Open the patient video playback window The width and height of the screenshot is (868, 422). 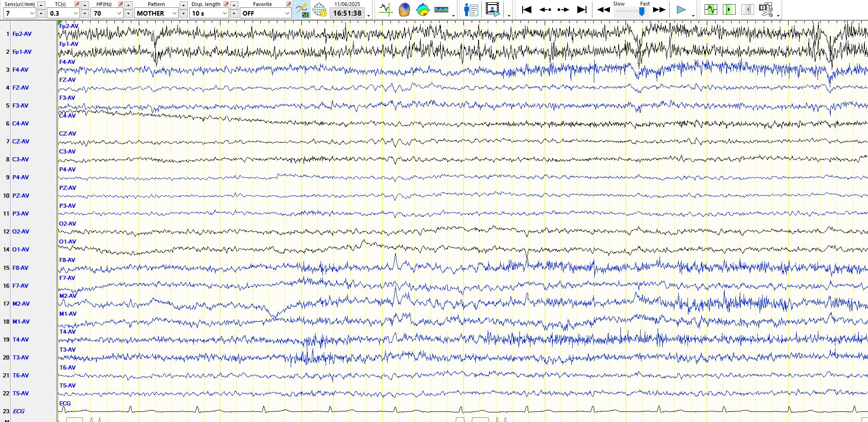coord(492,10)
